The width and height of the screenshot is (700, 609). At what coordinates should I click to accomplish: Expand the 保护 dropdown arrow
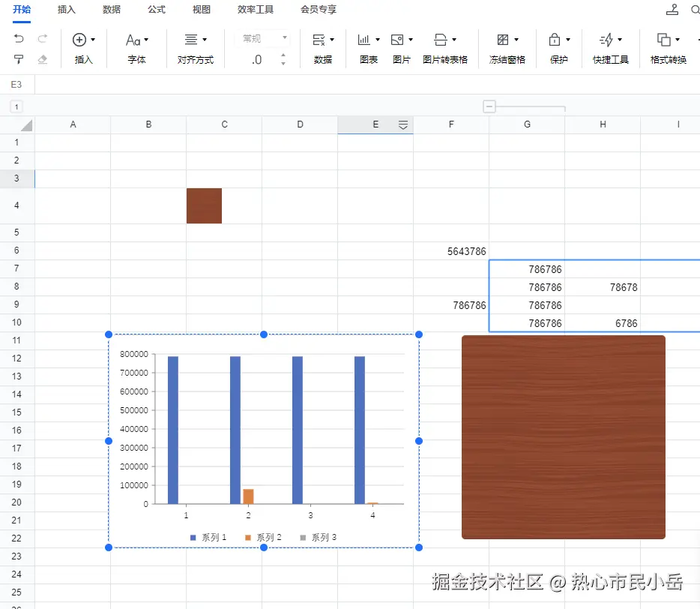568,40
